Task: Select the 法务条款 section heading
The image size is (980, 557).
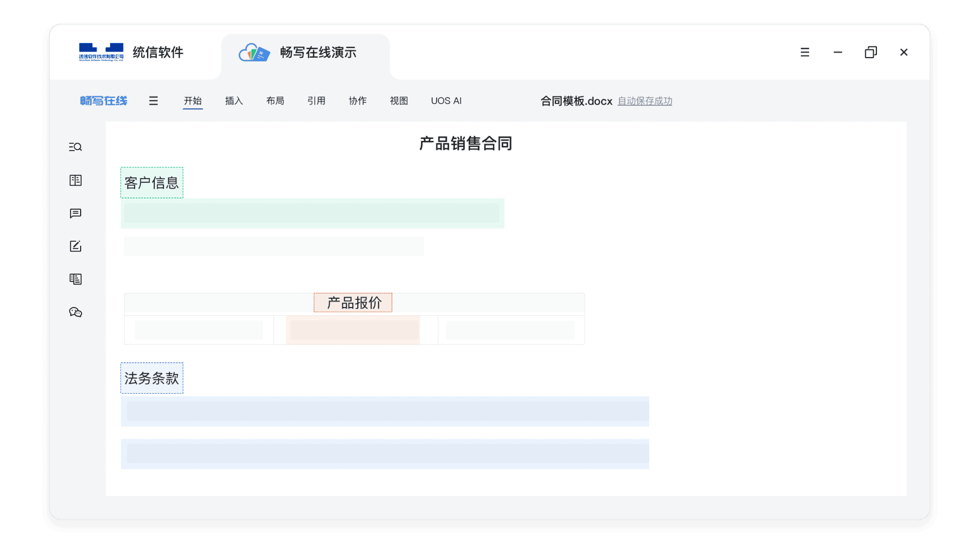Action: tap(152, 378)
